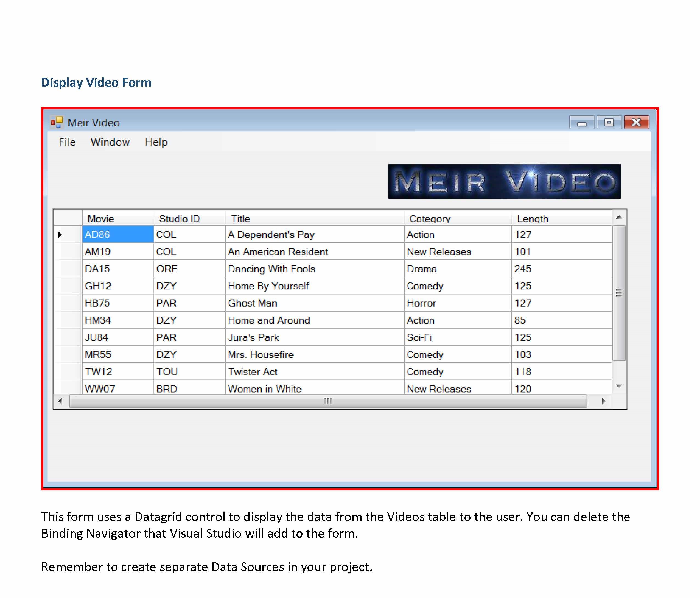The image size is (700, 598).
Task: Click the Meir Video window app icon
Action: point(57,122)
